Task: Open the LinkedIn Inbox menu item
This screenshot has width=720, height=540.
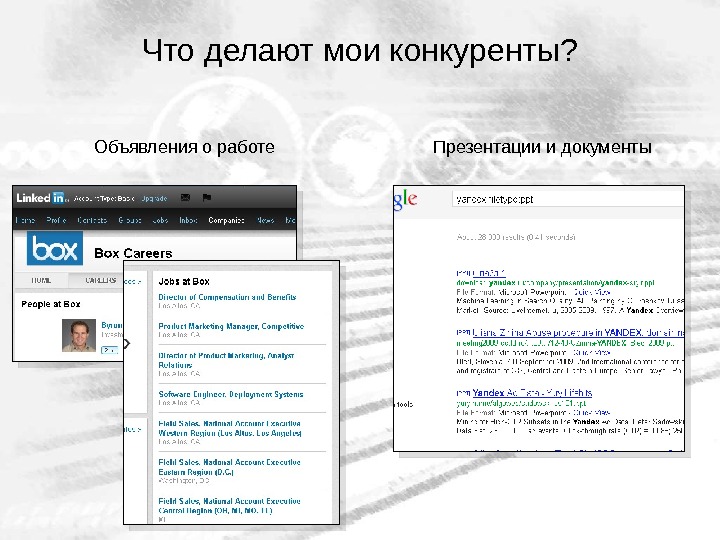Action: pos(188,220)
